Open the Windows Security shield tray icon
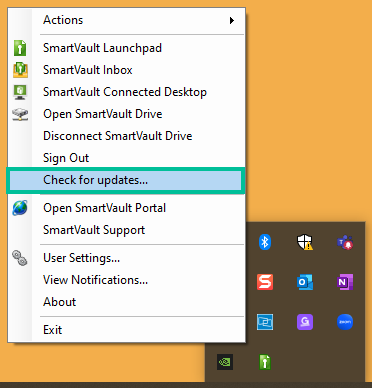 pyautogui.click(x=305, y=242)
